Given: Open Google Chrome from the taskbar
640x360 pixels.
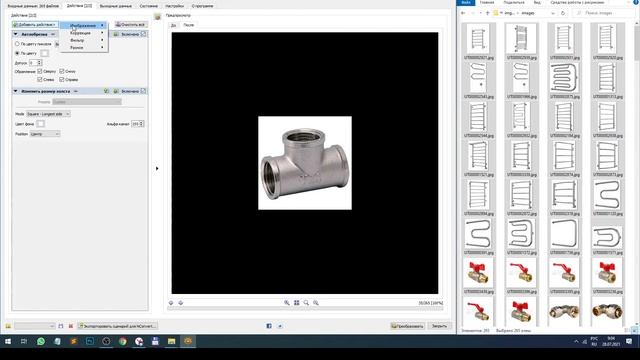Looking at the screenshot, I should tap(122, 341).
